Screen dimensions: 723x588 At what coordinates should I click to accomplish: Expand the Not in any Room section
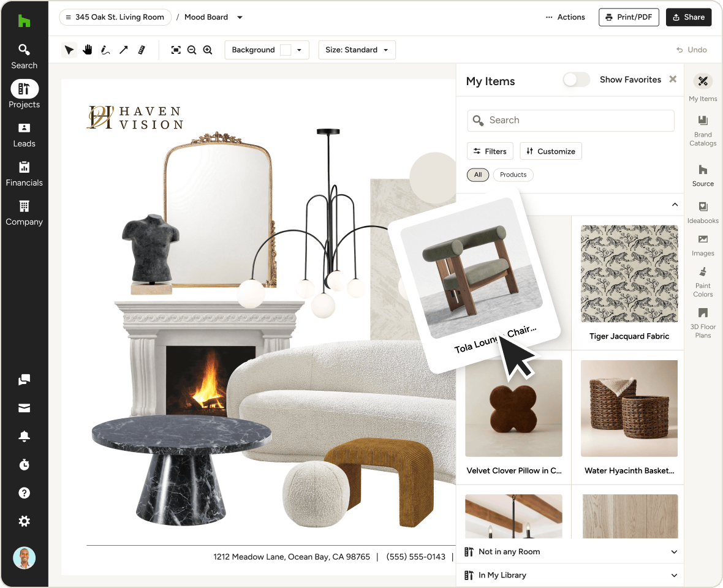coord(570,552)
